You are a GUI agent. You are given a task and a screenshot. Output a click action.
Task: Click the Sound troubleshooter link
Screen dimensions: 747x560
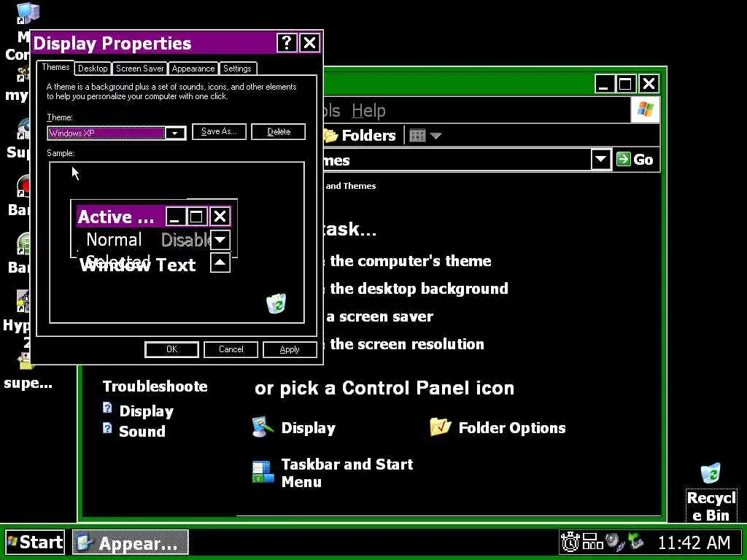134,430
